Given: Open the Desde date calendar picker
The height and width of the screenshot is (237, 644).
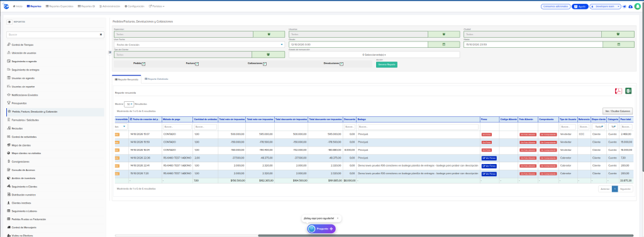Looking at the screenshot, I should 443,45.
